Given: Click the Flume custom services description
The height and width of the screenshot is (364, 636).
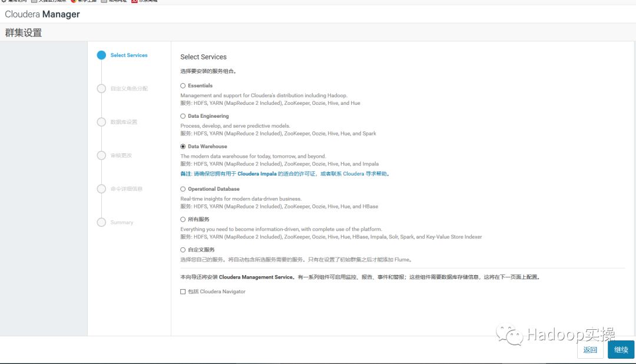Looking at the screenshot, I should [296, 260].
